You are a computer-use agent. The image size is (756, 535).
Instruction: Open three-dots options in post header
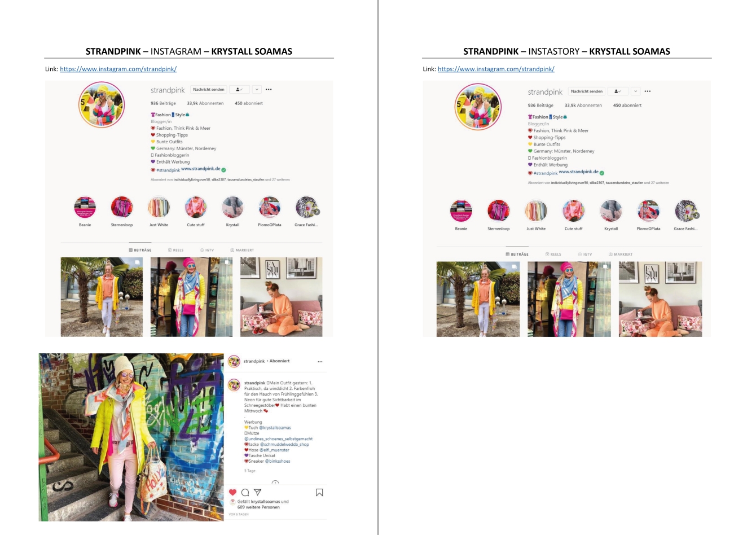320,361
